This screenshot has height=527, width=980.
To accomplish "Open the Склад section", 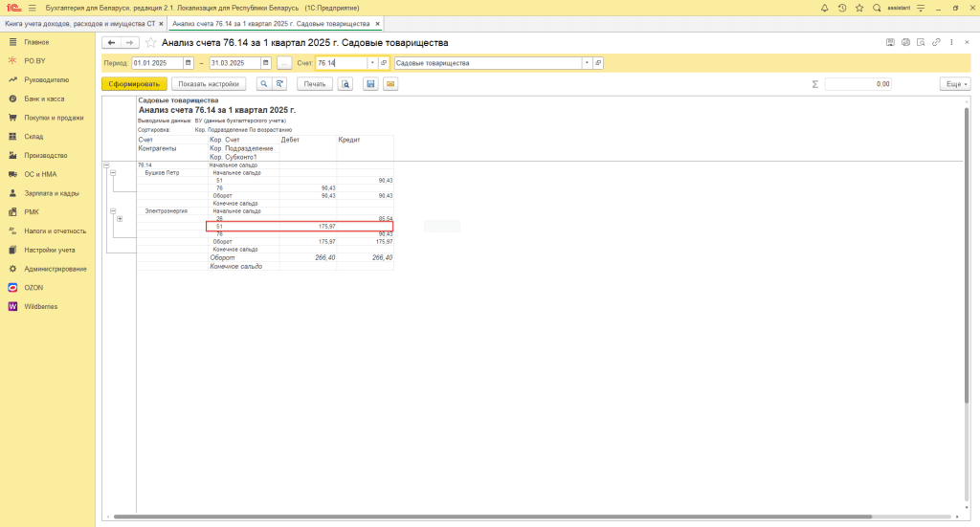I will coord(48,136).
